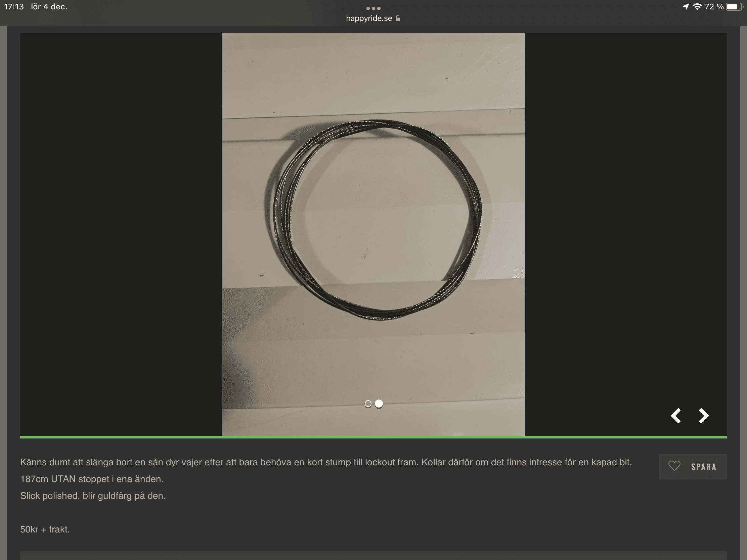Save the ad with SPARA button
The image size is (747, 560).
tap(693, 466)
